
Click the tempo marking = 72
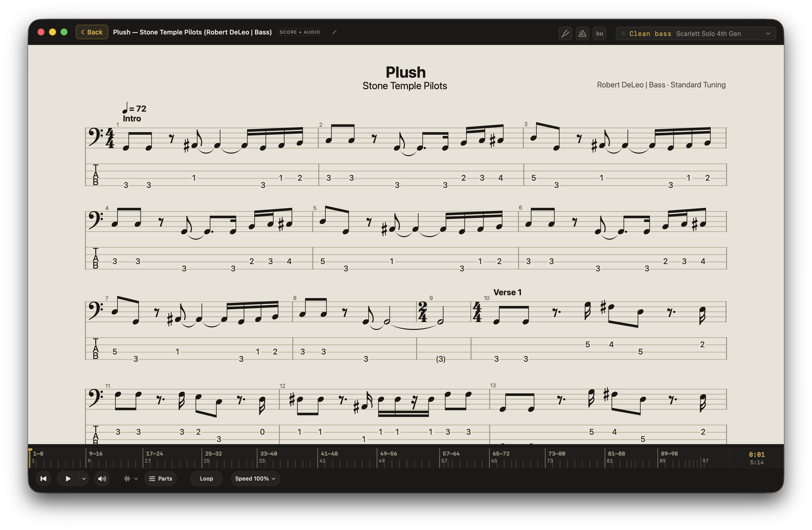coord(134,108)
